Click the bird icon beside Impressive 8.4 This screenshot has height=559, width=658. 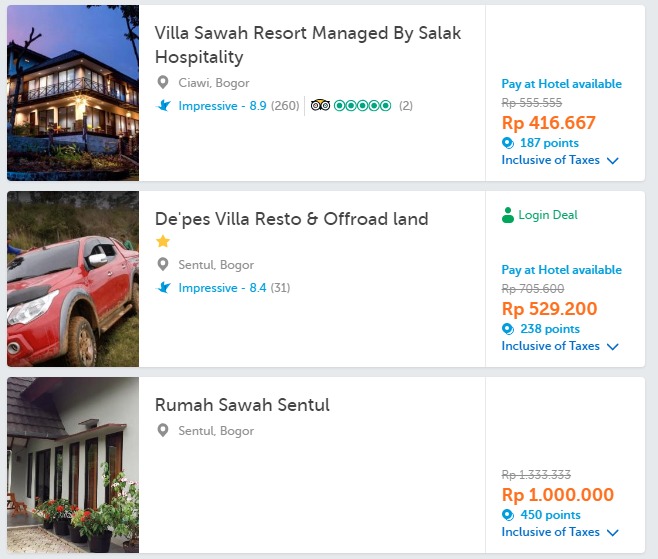pyautogui.click(x=164, y=288)
